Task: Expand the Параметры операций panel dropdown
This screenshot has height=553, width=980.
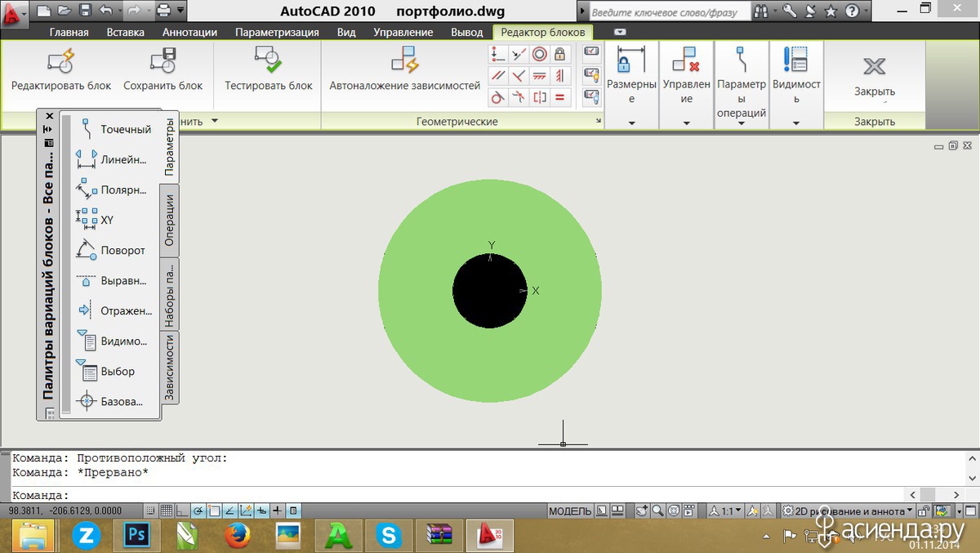Action: [x=742, y=123]
